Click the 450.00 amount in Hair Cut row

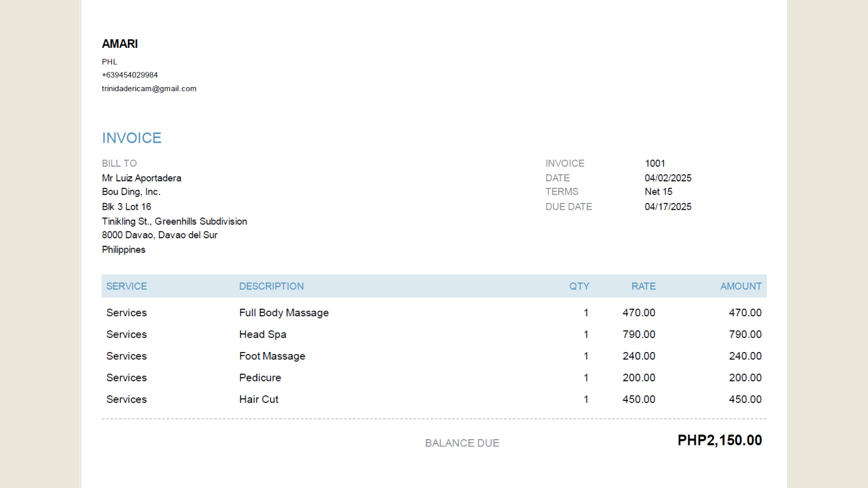coord(745,399)
